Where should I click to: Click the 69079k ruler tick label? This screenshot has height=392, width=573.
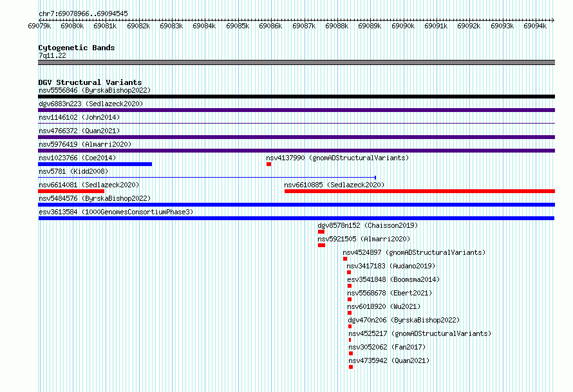click(39, 26)
